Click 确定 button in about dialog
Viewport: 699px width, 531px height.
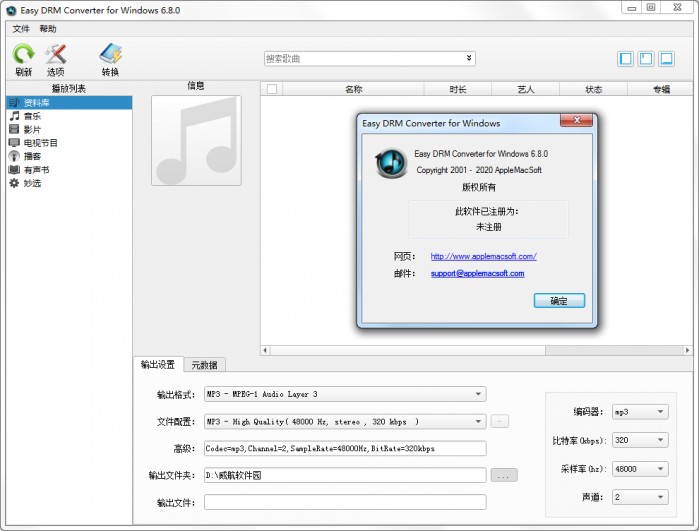(559, 300)
